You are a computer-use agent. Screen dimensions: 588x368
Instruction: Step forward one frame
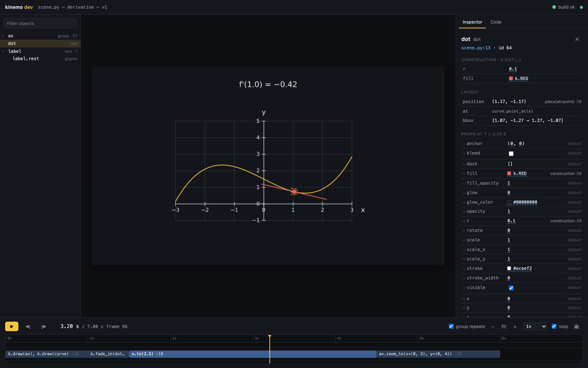click(44, 327)
